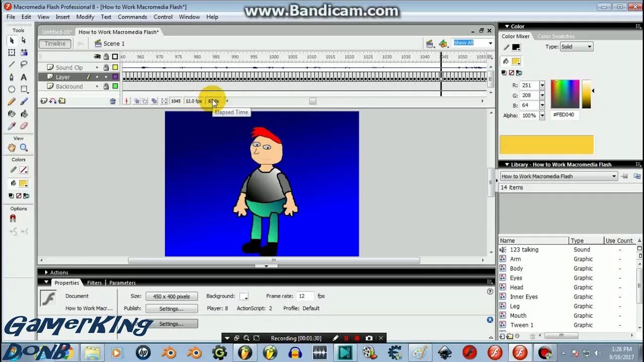The width and height of the screenshot is (644, 362).
Task: Select the Eraser tool
Action: click(x=24, y=126)
